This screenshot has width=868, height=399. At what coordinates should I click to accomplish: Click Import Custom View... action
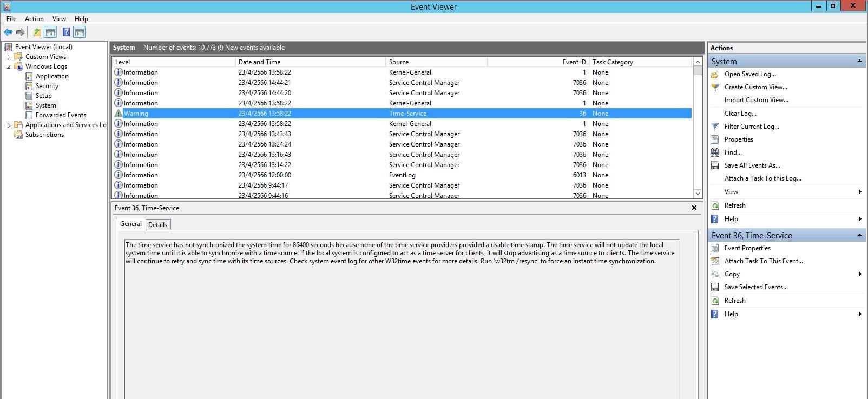click(756, 100)
